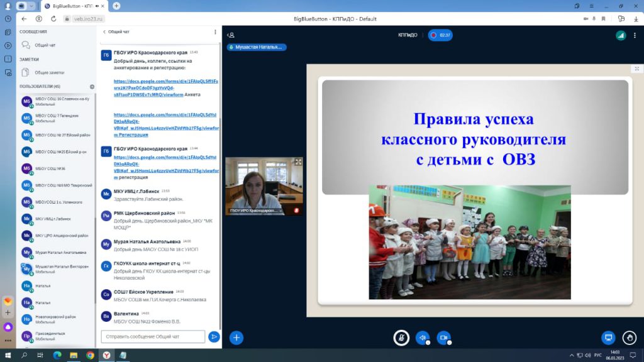This screenshot has width=644, height=362.
Task: Make presentation fullscreen via corner icon
Action: pyautogui.click(x=636, y=69)
